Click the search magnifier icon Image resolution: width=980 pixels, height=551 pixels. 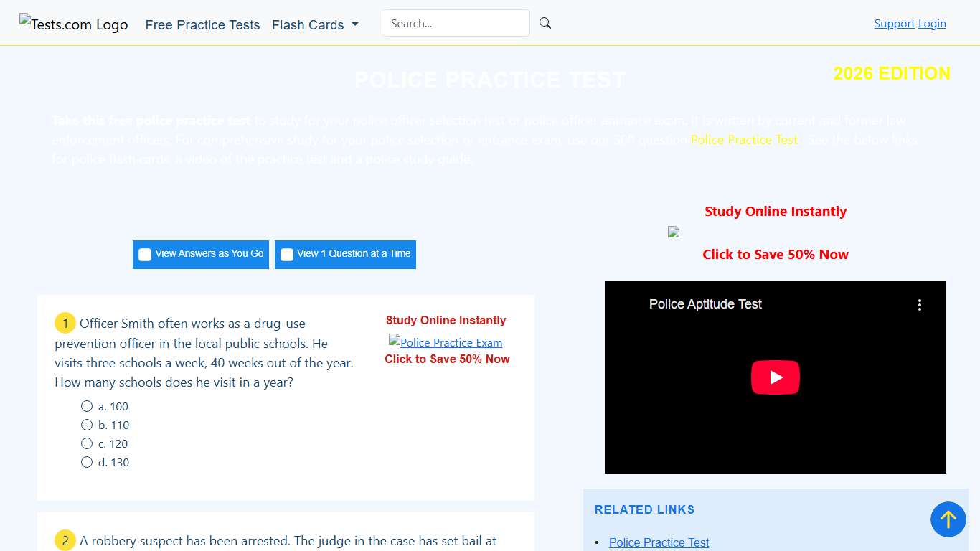[545, 23]
